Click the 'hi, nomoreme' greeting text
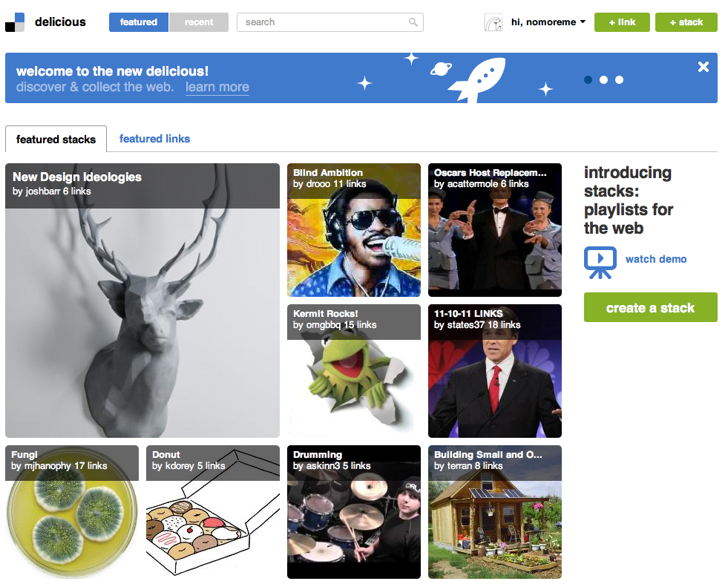 (543, 22)
